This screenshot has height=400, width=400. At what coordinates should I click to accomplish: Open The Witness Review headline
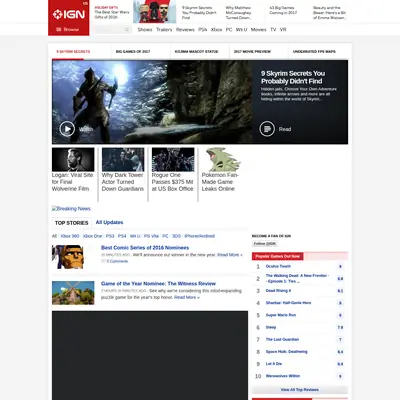pos(158,284)
